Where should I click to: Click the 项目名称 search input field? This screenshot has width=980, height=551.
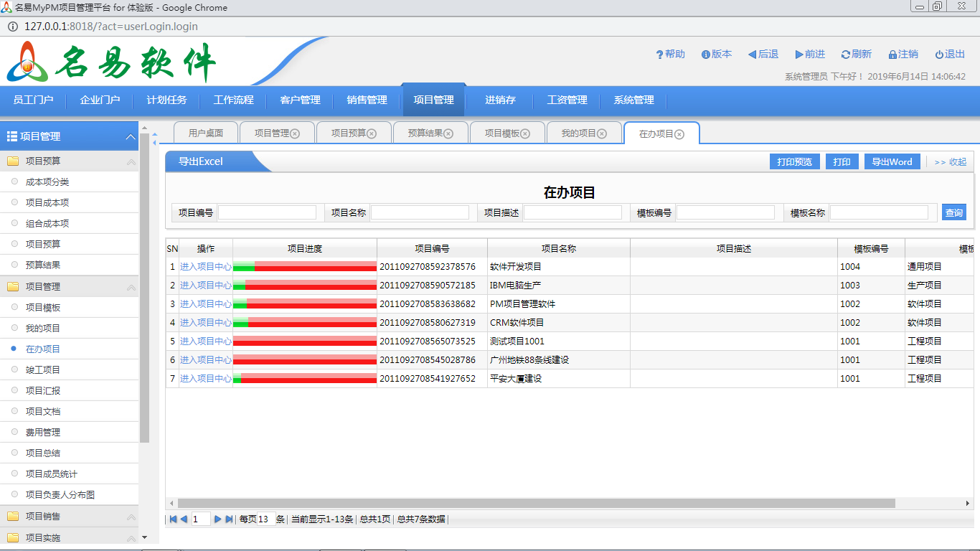[420, 212]
